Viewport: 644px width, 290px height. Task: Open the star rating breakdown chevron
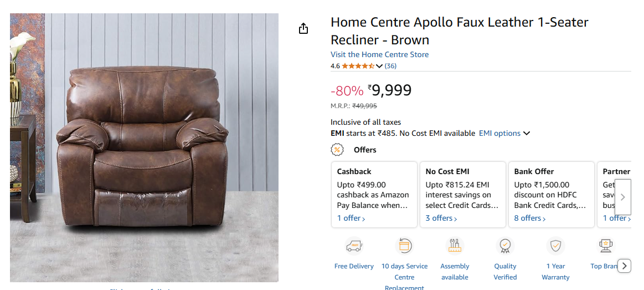click(x=379, y=66)
